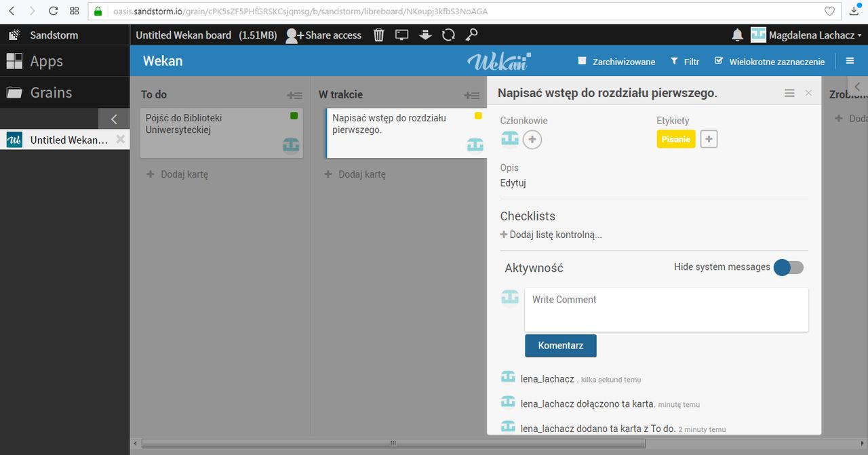868x455 pixels.
Task: Close the Untitled Wekan grain tab
Action: point(120,140)
